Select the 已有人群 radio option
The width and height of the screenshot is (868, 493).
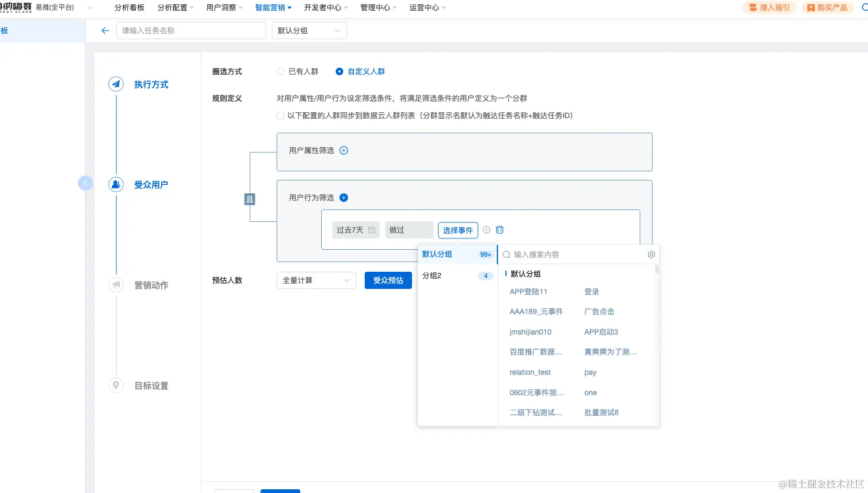point(280,71)
